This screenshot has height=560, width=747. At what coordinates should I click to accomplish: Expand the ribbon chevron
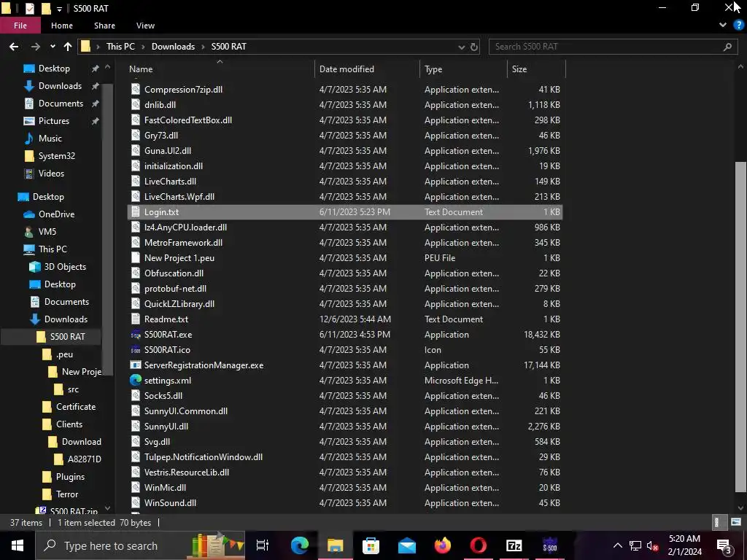(723, 26)
